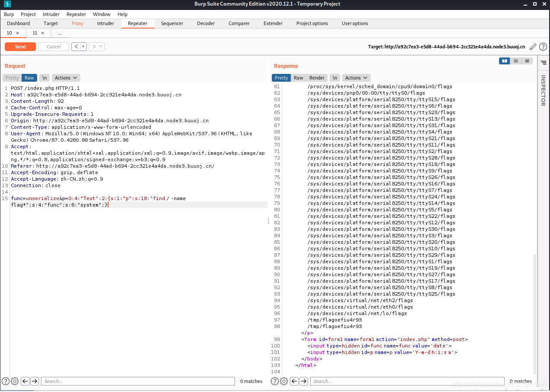The height and width of the screenshot is (392, 550).
Task: Open the Project menu
Action: coord(29,14)
